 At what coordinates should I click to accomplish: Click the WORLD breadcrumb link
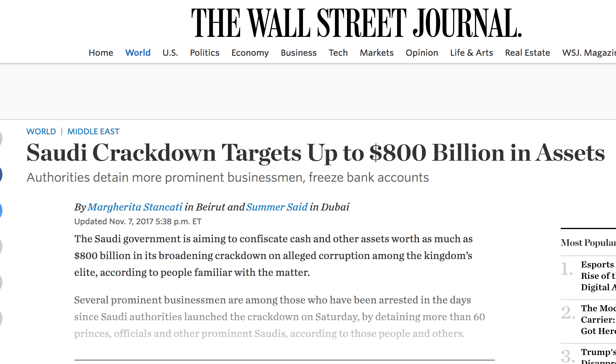coord(41,131)
